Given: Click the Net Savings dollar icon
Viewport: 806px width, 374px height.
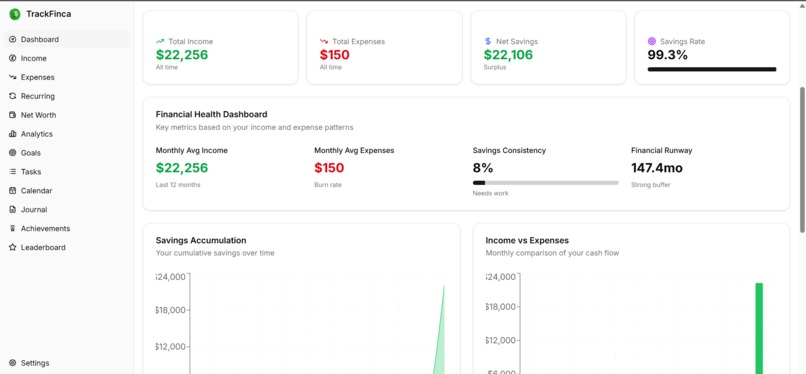Looking at the screenshot, I should click(x=488, y=41).
